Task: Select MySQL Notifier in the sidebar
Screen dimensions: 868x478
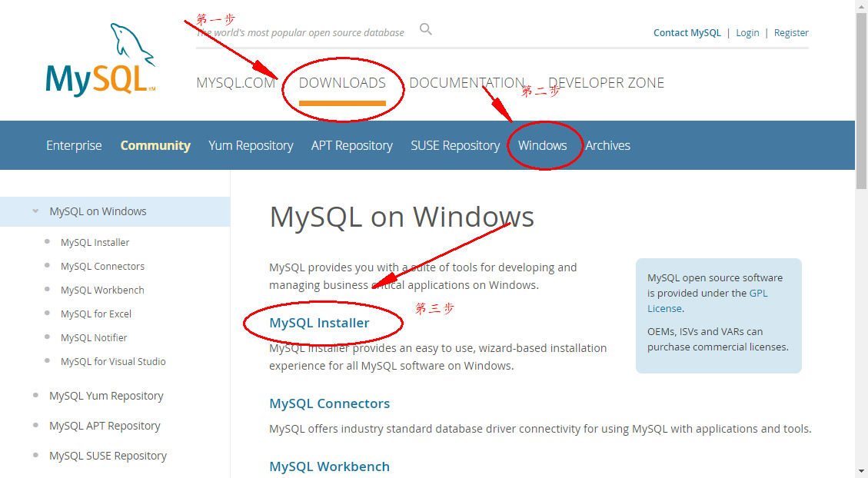Action: point(93,337)
